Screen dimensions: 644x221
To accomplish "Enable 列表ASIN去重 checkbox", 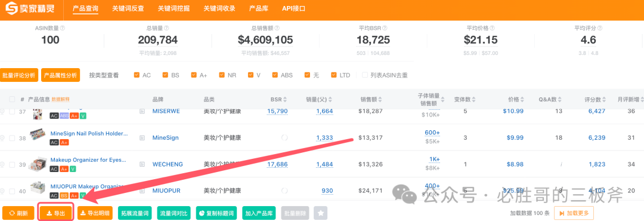I will pyautogui.click(x=365, y=75).
